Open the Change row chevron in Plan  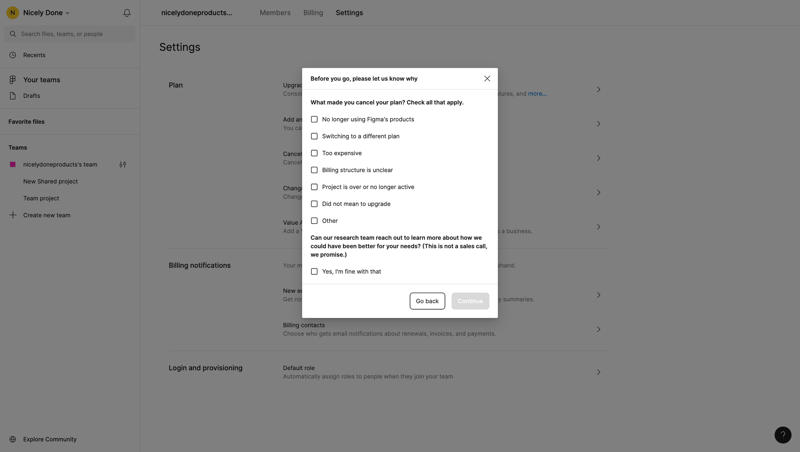tap(598, 192)
